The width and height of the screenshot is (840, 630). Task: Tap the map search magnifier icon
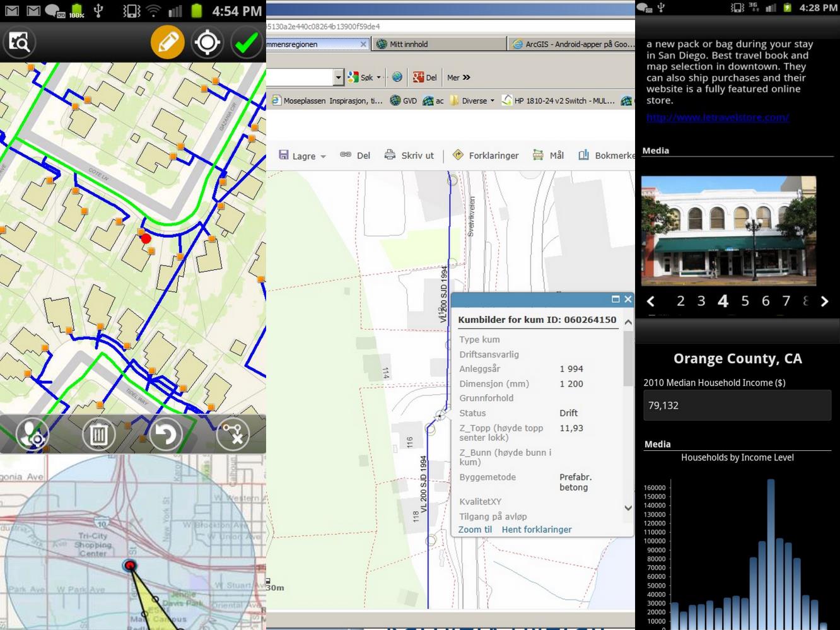point(20,42)
